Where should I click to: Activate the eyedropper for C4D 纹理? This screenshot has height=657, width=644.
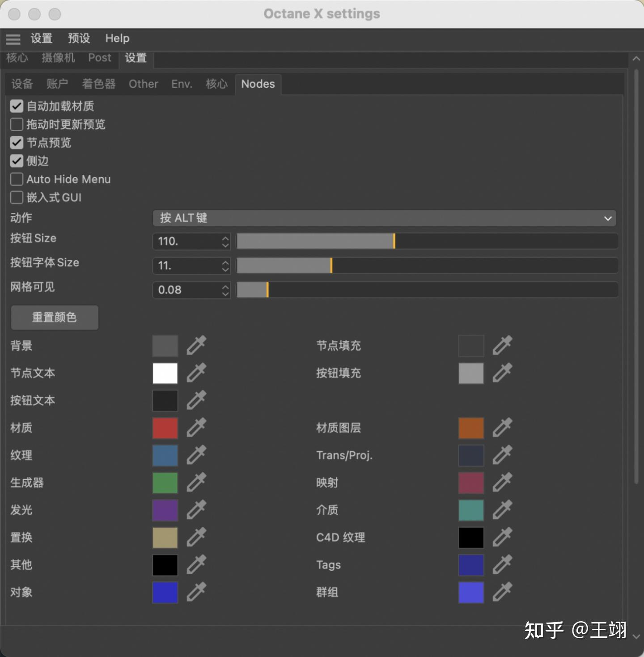click(502, 538)
